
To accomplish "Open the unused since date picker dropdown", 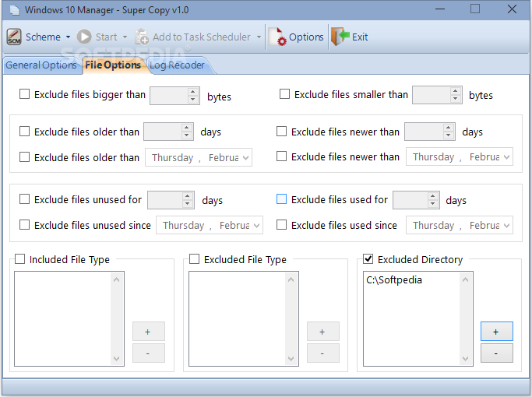I will pos(257,226).
